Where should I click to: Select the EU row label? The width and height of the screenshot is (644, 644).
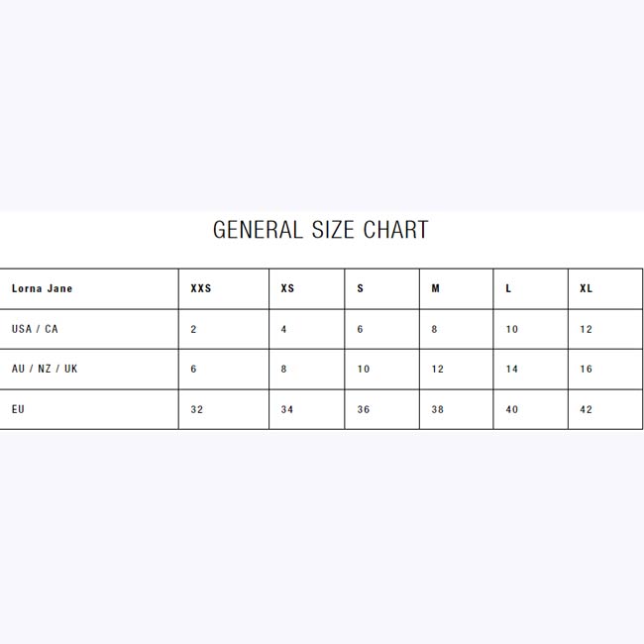(x=18, y=409)
